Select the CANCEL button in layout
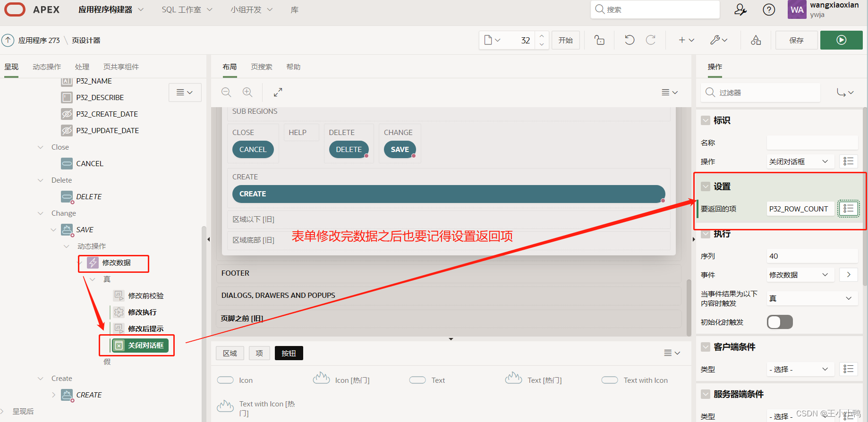Image resolution: width=868 pixels, height=422 pixels. 253,150
